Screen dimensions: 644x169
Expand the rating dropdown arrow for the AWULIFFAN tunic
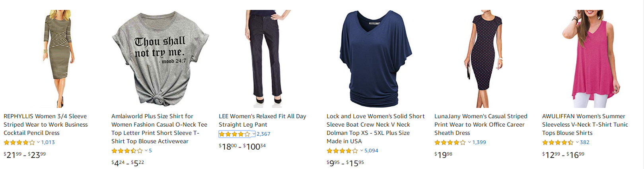577,142
